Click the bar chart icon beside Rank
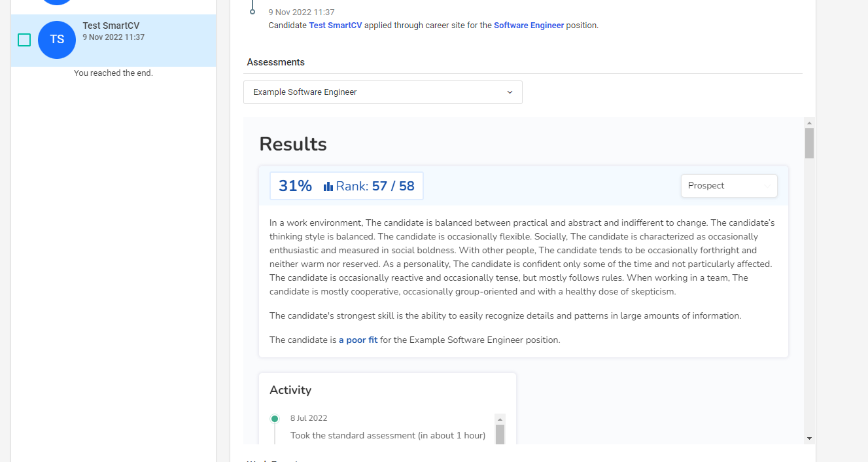The height and width of the screenshot is (462, 868). point(328,187)
